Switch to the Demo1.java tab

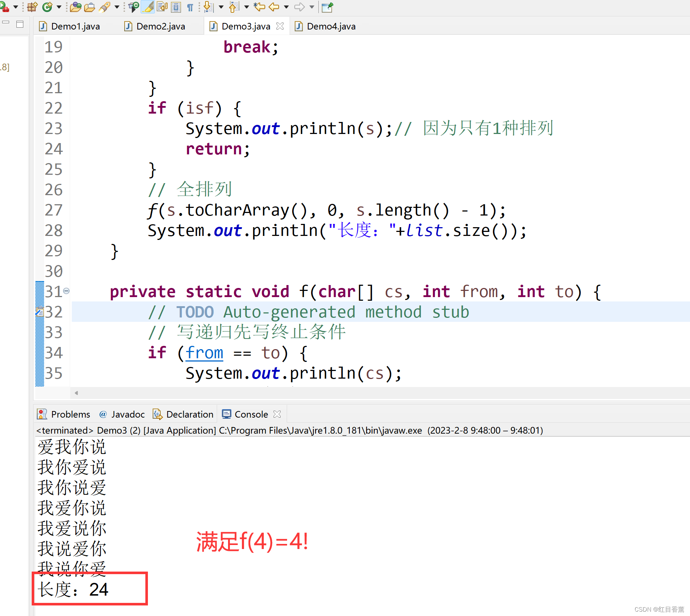pos(69,26)
